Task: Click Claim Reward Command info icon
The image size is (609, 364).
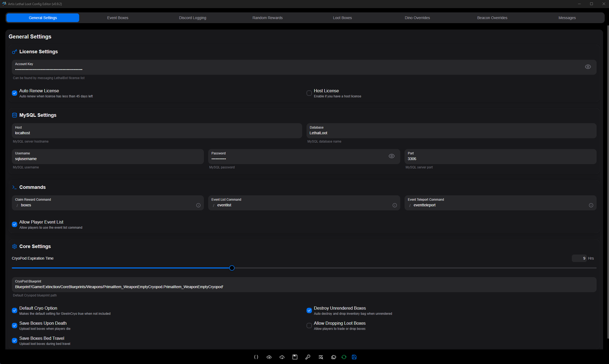Action: pos(198,205)
